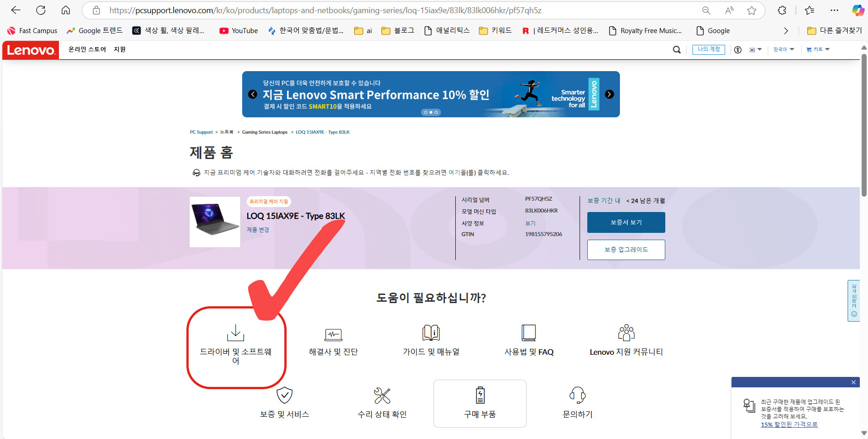Open the browser home page icon
This screenshot has height=439, width=868.
click(x=66, y=10)
